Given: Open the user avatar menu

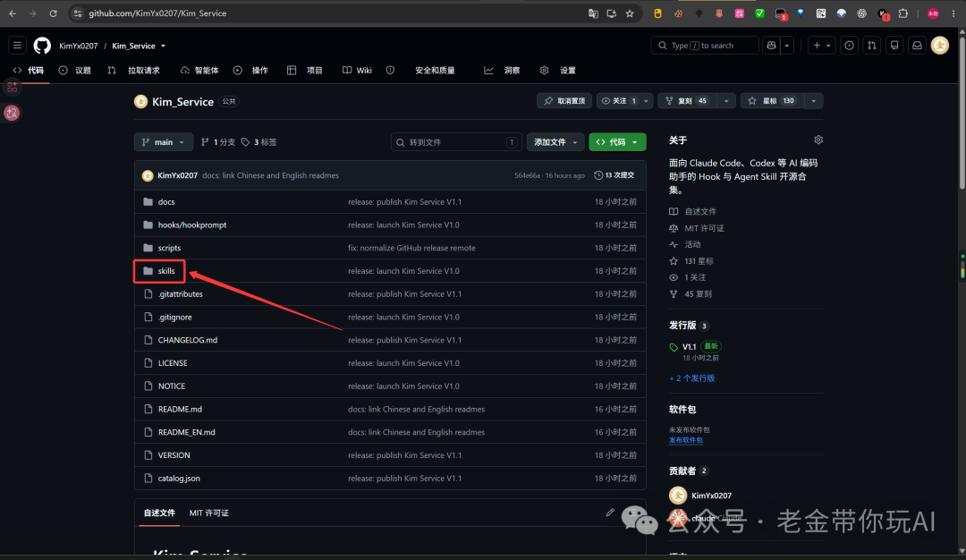Looking at the screenshot, I should 939,46.
